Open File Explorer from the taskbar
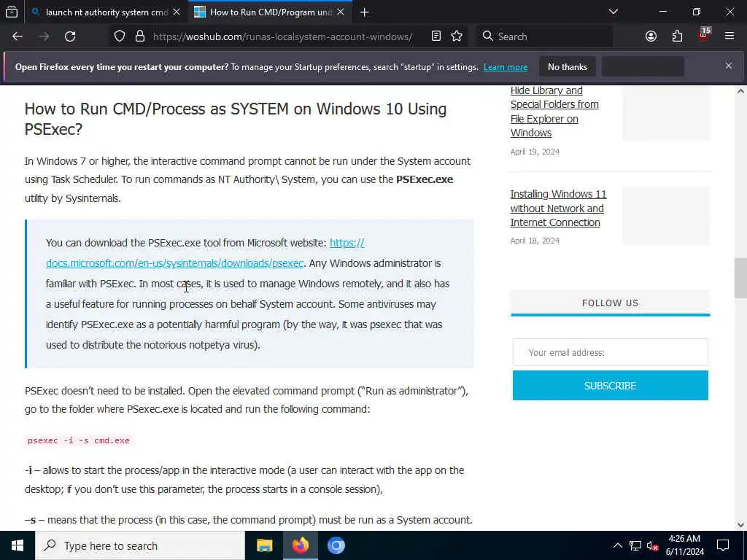This screenshot has width=747, height=560. (264, 545)
